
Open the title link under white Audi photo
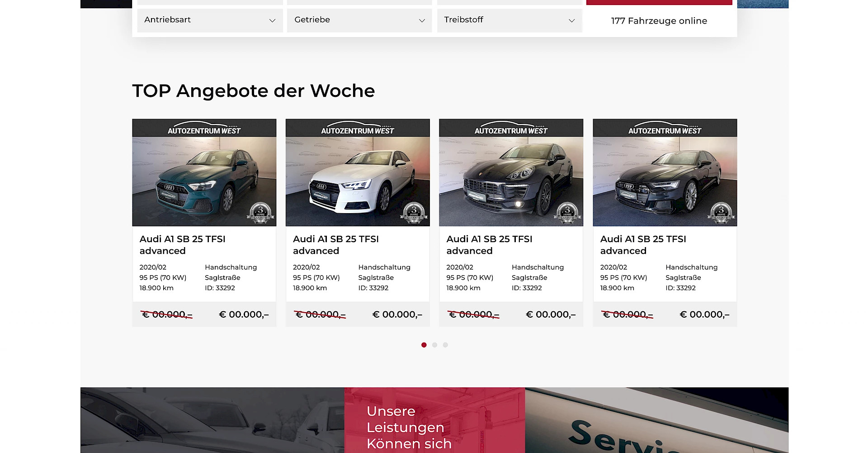point(336,245)
